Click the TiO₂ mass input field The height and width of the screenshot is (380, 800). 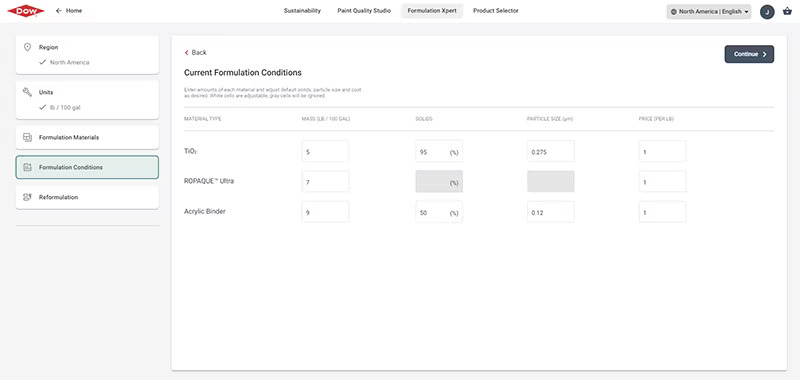pyautogui.click(x=326, y=151)
